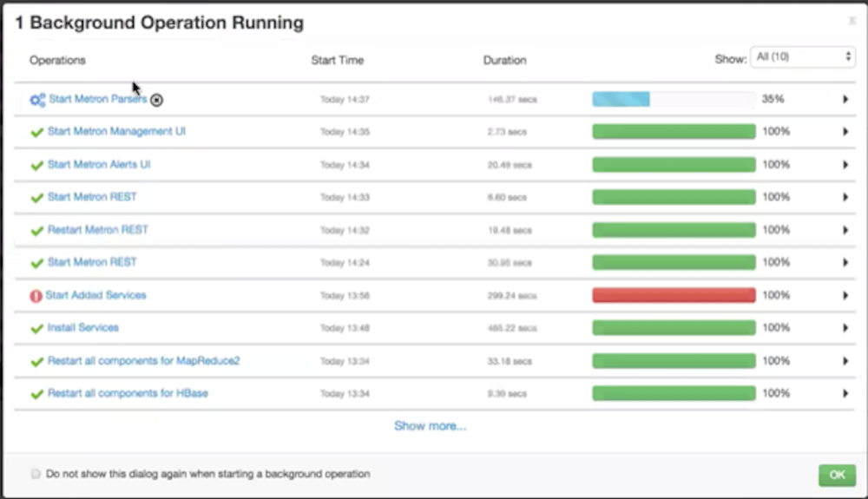Click the 'Today 14:32' start time cell
The width and height of the screenshot is (868, 499).
point(345,230)
